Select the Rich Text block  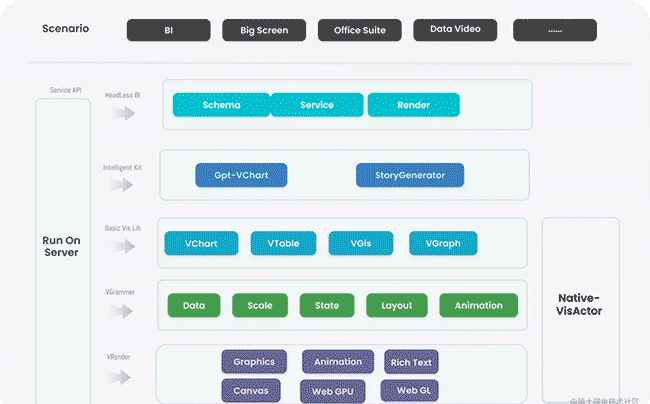coord(411,362)
